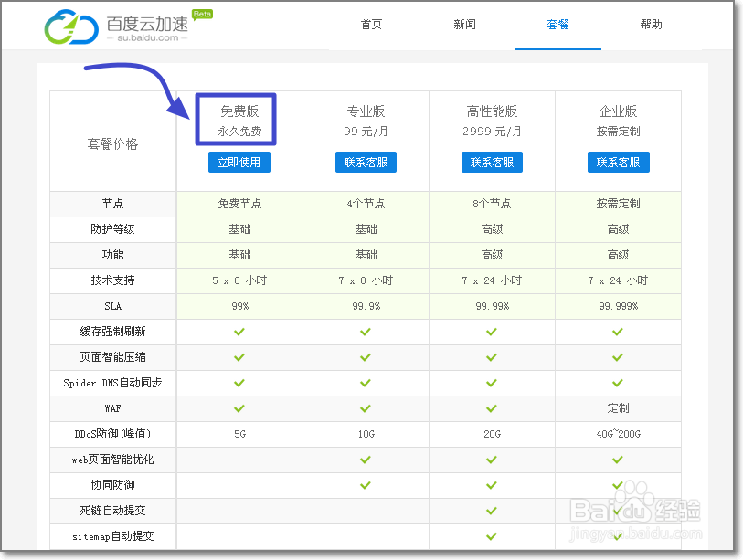Click the Spider DNS自动同步 checkmark for 企业版

pyautogui.click(x=618, y=383)
